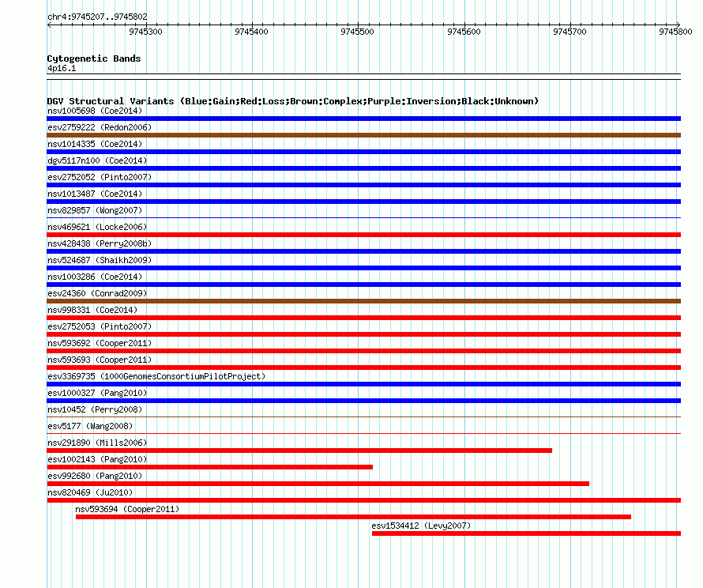
Task: Select the blue bar of nsv1005698
Action: click(x=363, y=119)
